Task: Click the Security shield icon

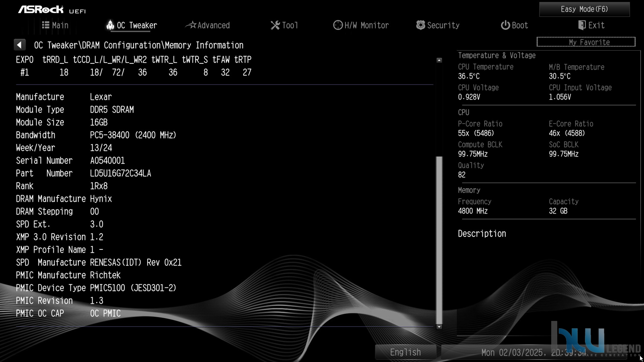Action: pyautogui.click(x=420, y=25)
